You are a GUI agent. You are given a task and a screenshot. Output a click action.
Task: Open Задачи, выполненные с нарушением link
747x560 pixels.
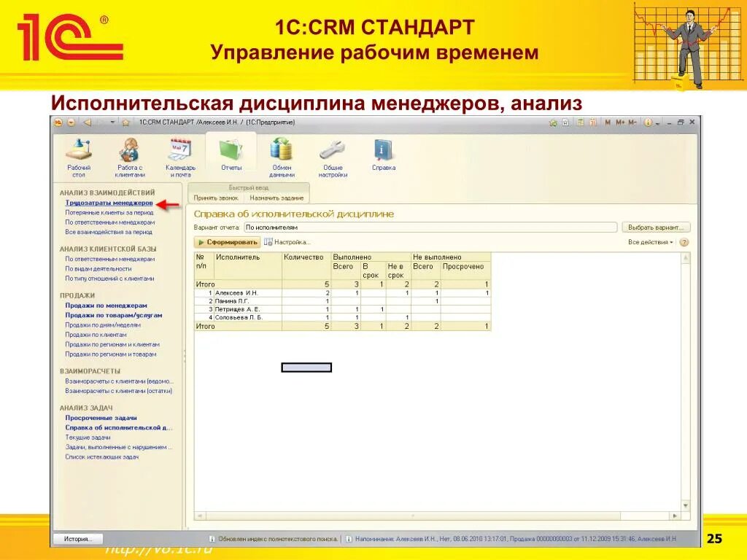pos(119,447)
